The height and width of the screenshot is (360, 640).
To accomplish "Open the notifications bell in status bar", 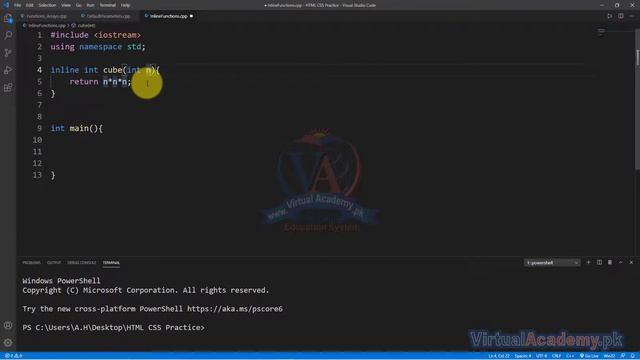I will pyautogui.click(x=633, y=356).
